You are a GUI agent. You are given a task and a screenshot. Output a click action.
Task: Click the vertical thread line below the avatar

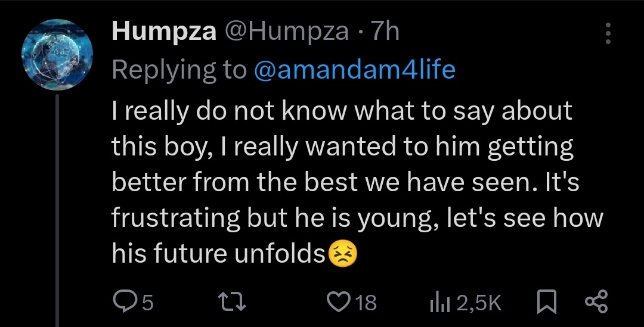(58, 208)
